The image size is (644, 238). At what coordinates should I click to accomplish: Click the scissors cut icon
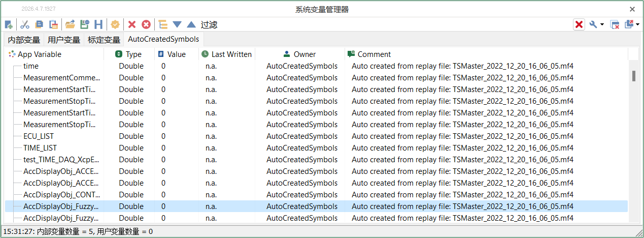point(25,24)
